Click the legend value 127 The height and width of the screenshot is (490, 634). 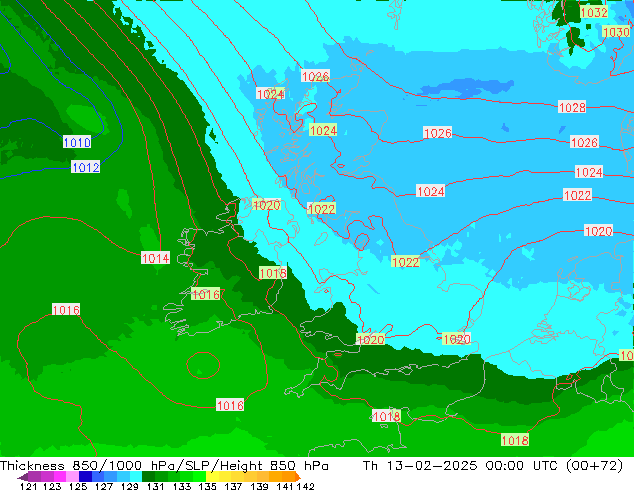click(x=104, y=486)
